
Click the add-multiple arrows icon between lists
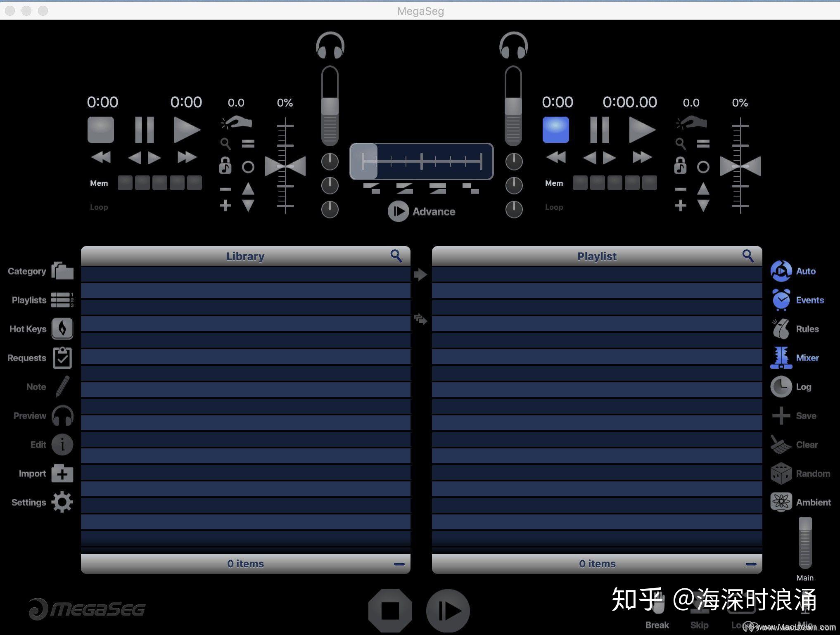420,319
